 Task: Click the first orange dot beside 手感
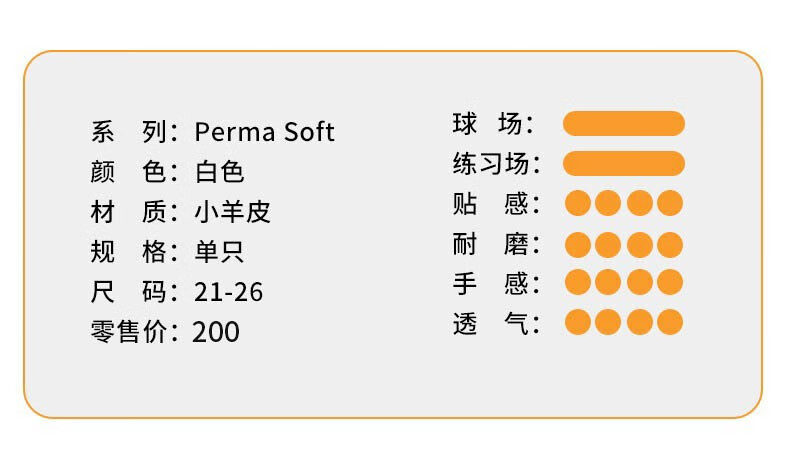[578, 283]
